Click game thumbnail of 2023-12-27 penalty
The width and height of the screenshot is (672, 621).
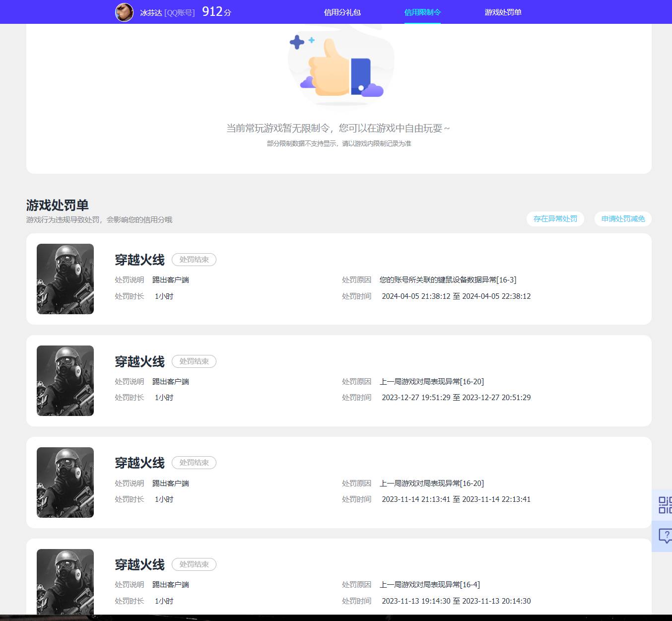point(65,381)
